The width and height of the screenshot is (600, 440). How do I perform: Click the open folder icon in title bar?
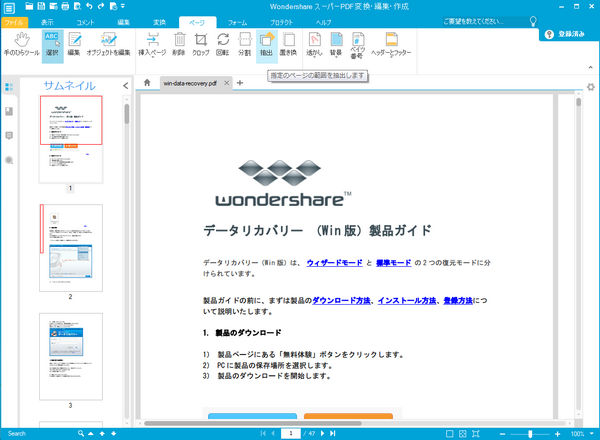tap(29, 6)
